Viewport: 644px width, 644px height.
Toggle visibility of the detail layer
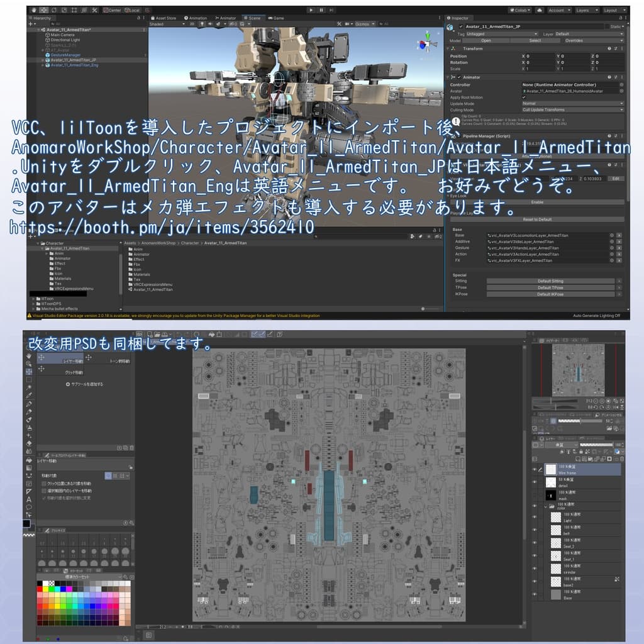point(535,482)
